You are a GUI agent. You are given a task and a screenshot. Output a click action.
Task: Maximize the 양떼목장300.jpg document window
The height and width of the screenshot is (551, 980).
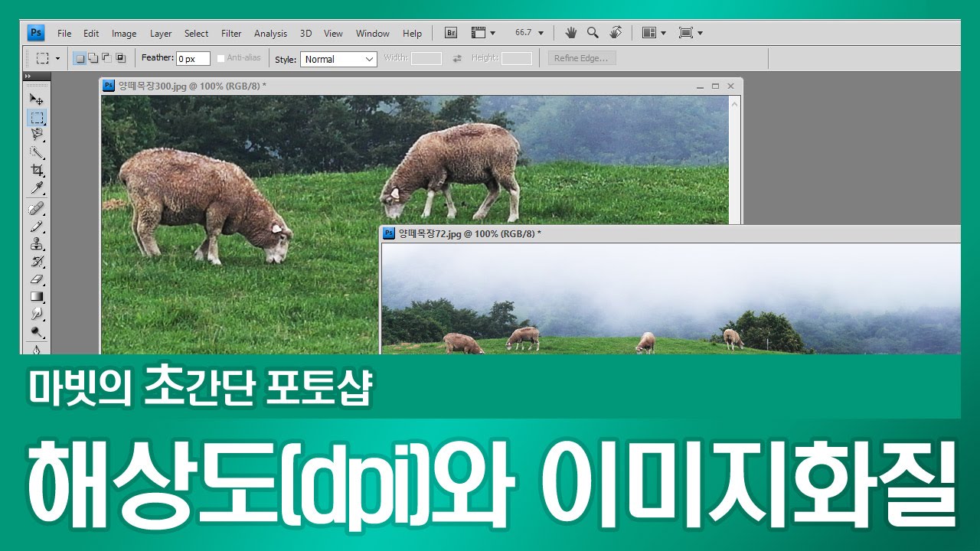[x=715, y=86]
